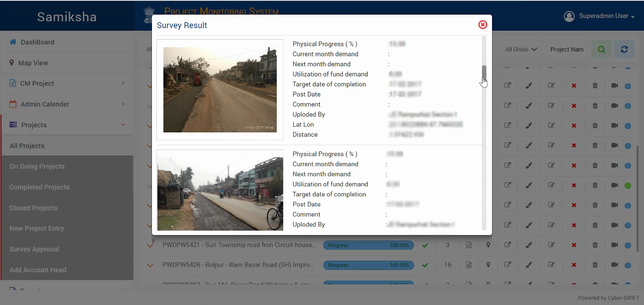Click the first survey road photo
The width and height of the screenshot is (644, 305).
pos(220,90)
